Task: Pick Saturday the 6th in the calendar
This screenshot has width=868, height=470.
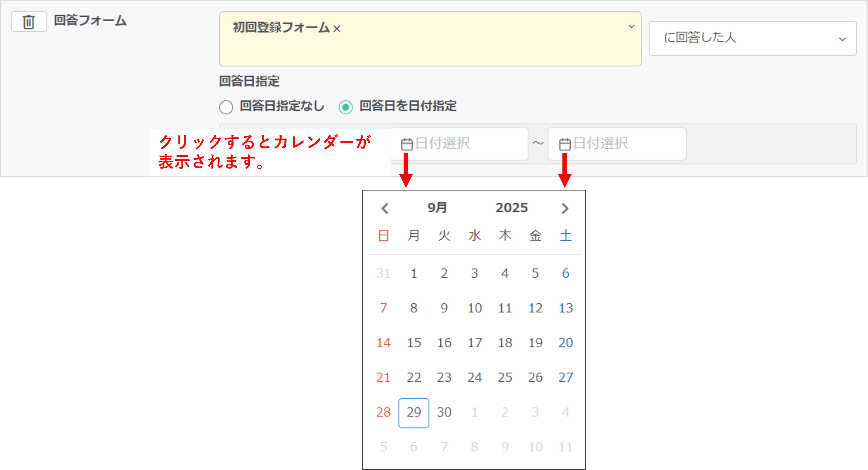Action: [x=565, y=273]
